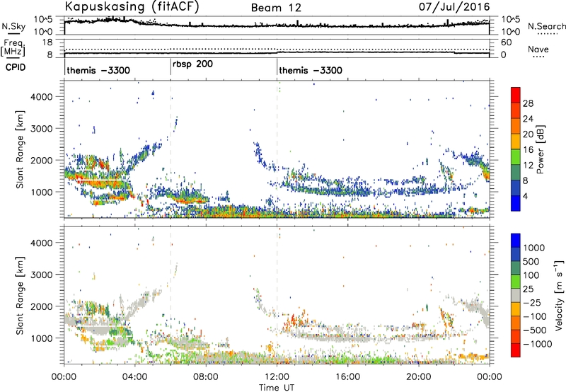Click the red bottom segment of Velocity colorbar
This screenshot has width=566, height=392.
[x=516, y=350]
